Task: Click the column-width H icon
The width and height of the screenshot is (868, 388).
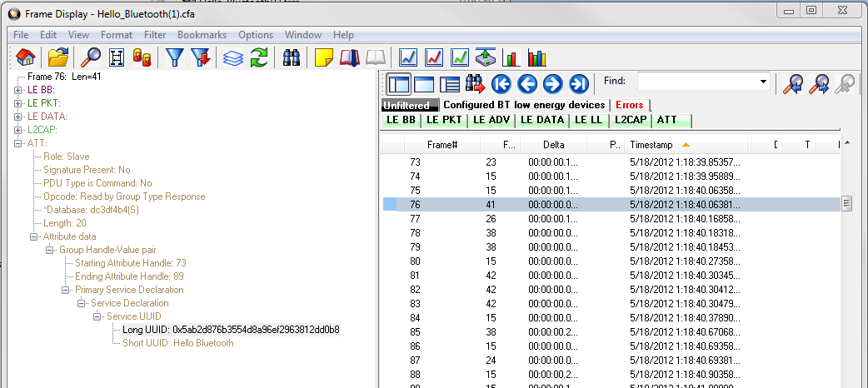Action: coord(117,57)
